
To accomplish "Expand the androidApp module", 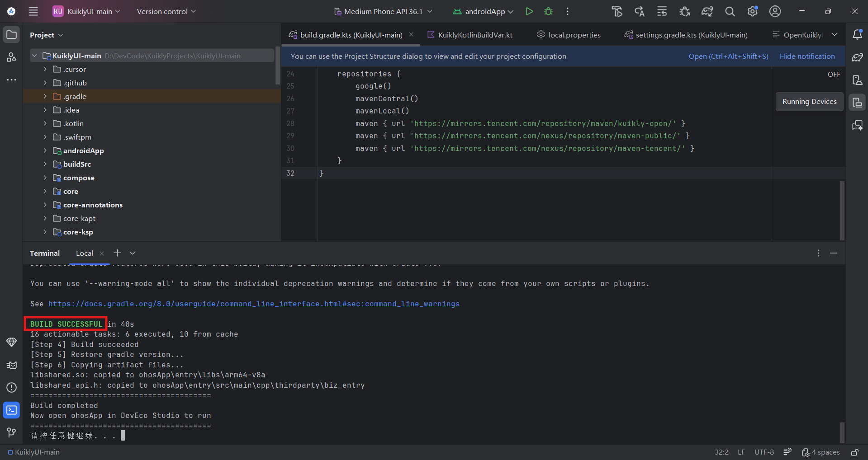I will [45, 150].
